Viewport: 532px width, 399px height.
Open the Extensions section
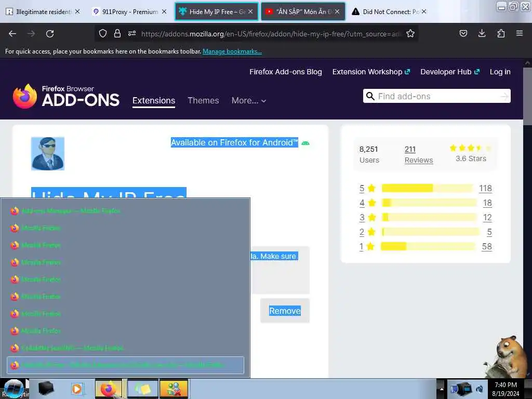(154, 101)
